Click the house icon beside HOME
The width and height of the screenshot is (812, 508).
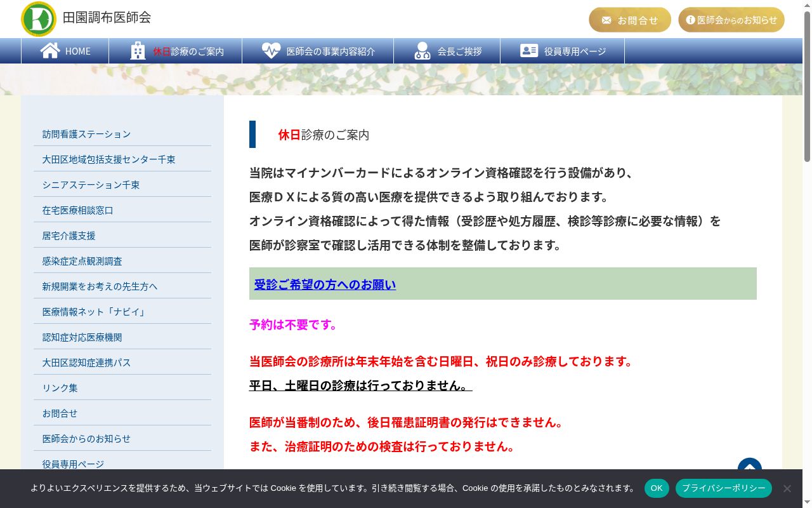coord(50,50)
